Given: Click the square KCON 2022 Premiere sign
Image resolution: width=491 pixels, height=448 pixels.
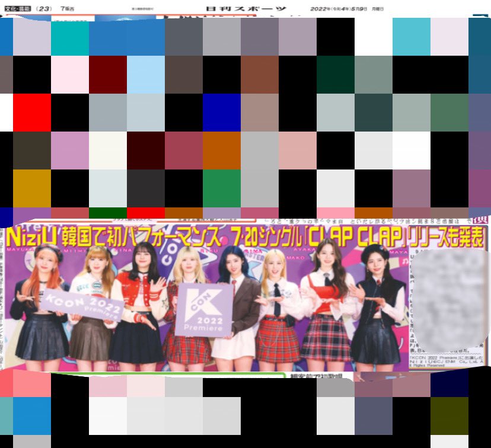Looking at the screenshot, I should [204, 310].
